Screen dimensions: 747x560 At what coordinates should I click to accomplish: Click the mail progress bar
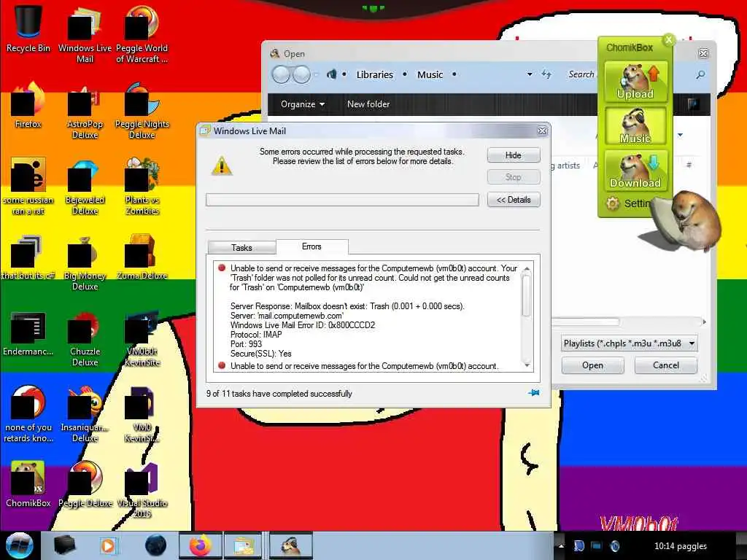[x=342, y=200]
